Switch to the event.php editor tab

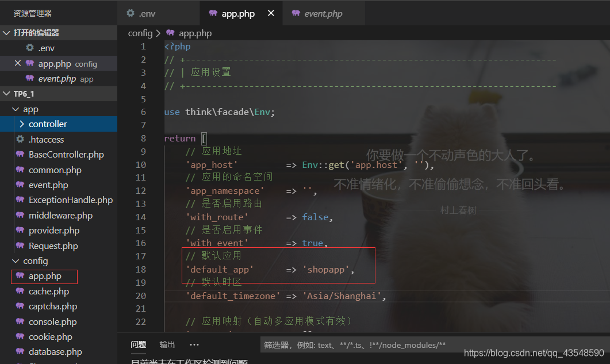(323, 13)
